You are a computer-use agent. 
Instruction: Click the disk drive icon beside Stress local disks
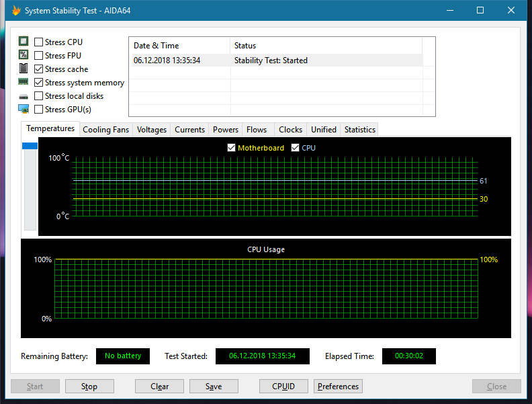[x=24, y=97]
